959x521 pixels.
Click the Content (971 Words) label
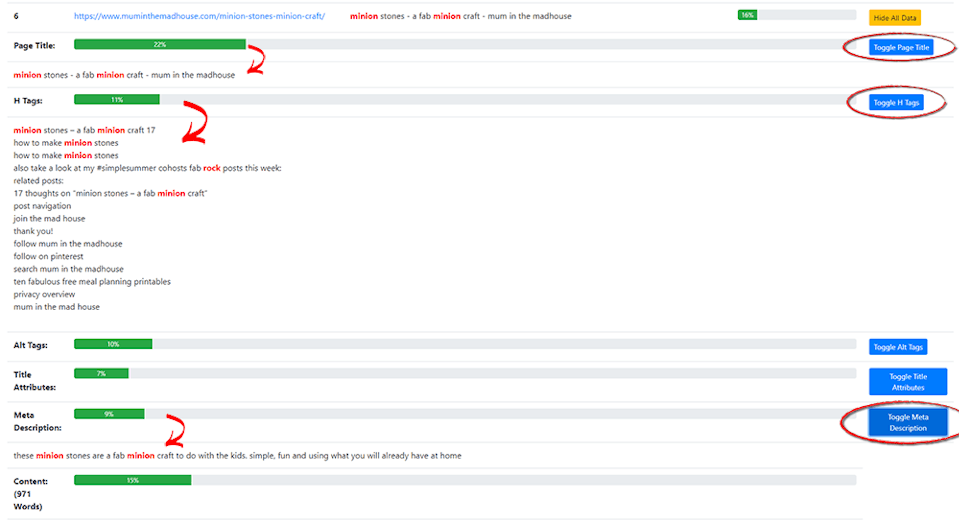tap(29, 494)
